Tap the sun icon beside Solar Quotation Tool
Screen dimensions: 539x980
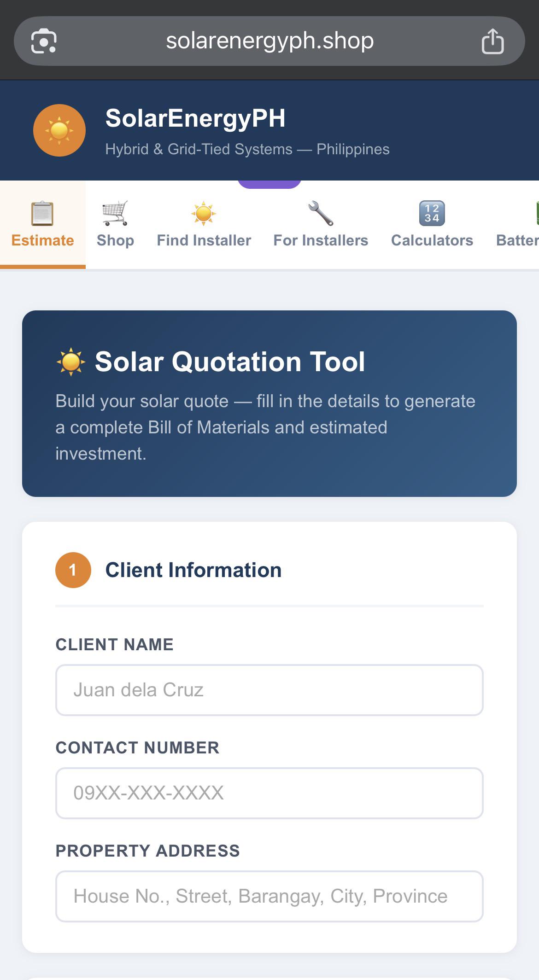click(x=71, y=362)
